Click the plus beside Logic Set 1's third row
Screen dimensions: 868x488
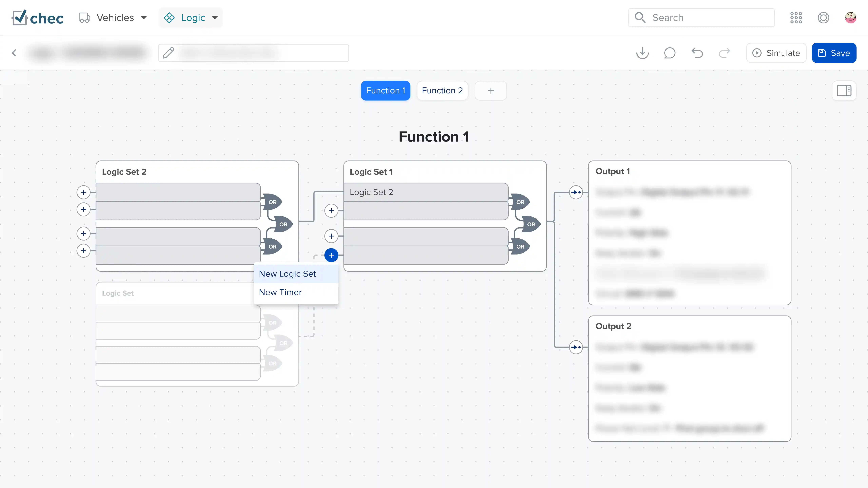coord(331,236)
